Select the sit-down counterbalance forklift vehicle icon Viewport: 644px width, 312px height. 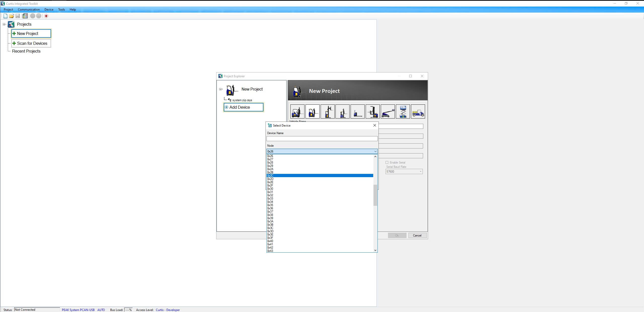297,111
